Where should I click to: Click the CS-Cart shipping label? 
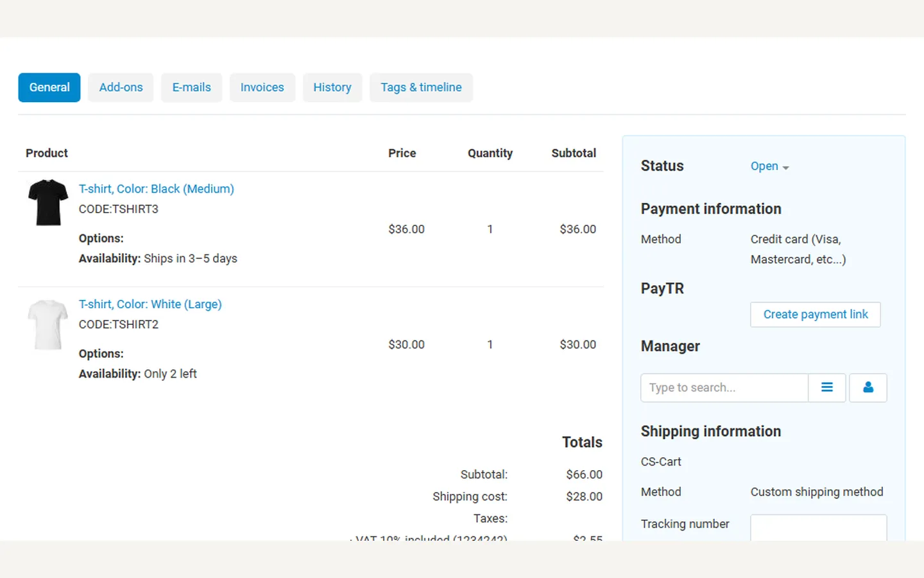pyautogui.click(x=661, y=462)
